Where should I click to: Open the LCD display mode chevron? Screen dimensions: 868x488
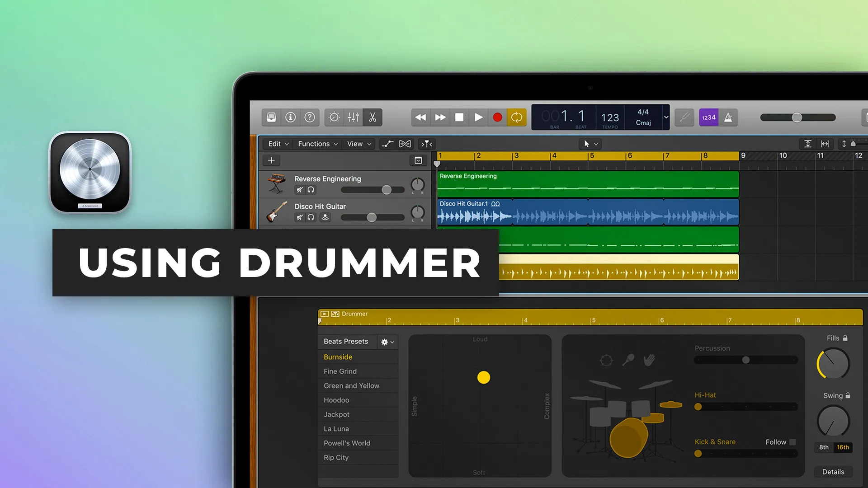(x=666, y=117)
